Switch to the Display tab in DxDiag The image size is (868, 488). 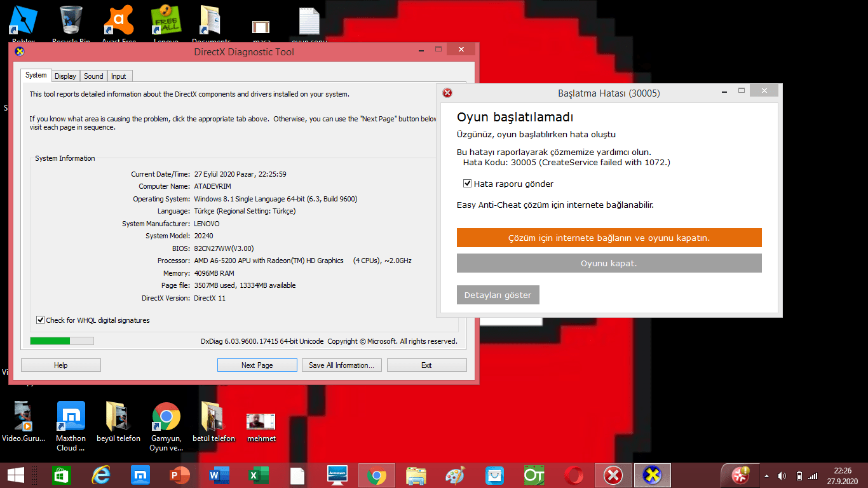point(65,76)
